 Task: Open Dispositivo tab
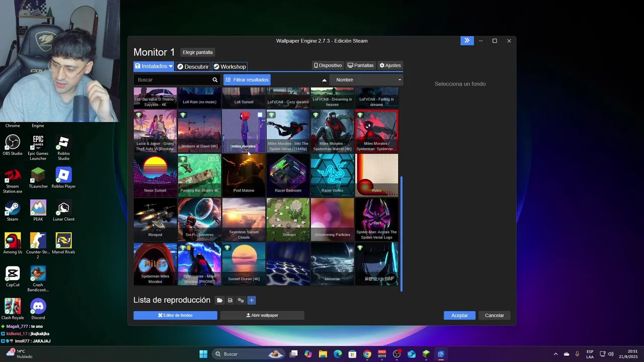(328, 65)
